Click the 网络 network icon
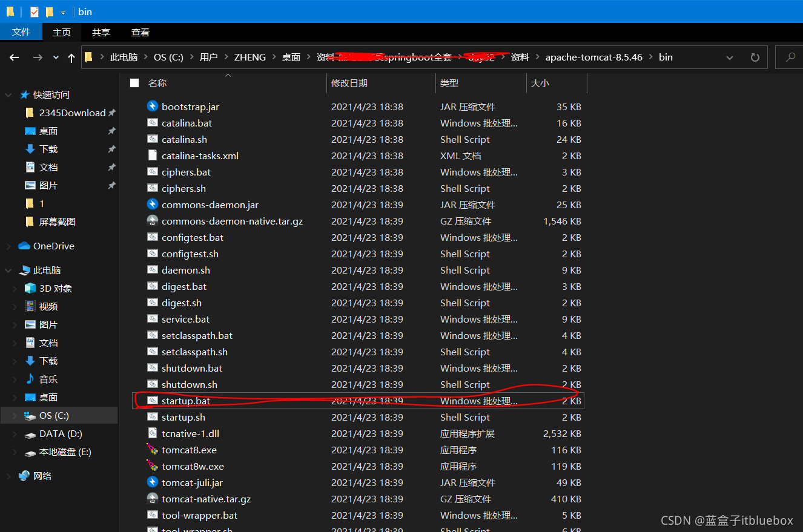The image size is (803, 532). (24, 476)
